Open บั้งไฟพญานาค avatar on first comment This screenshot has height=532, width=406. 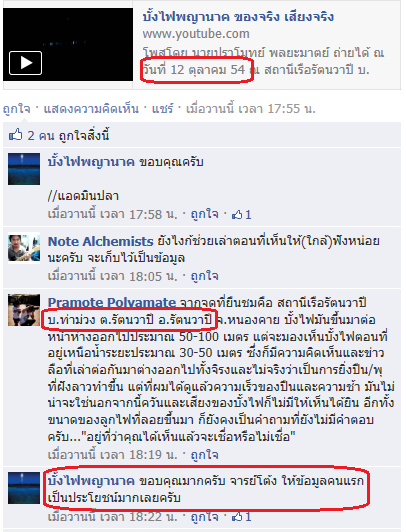tap(24, 169)
